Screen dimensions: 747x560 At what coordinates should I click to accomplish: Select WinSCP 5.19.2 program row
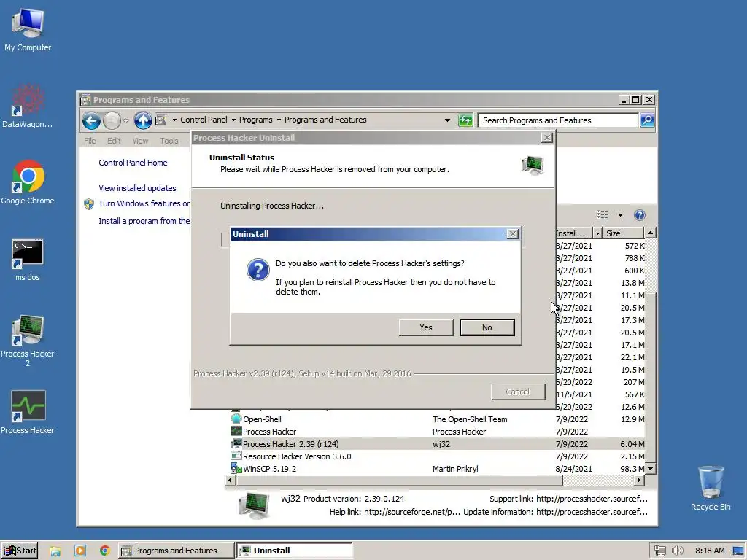[x=438, y=469]
